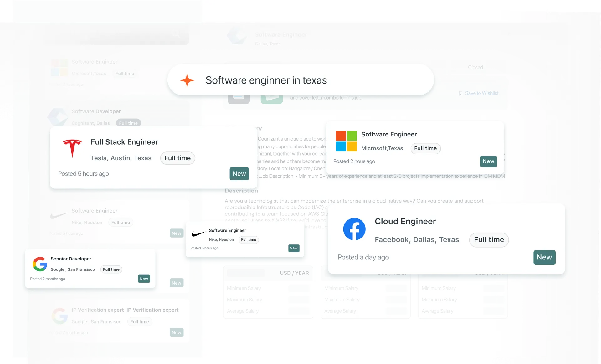Click the New badge on Senoior Developer card
The height and width of the screenshot is (364, 601).
pos(144,279)
